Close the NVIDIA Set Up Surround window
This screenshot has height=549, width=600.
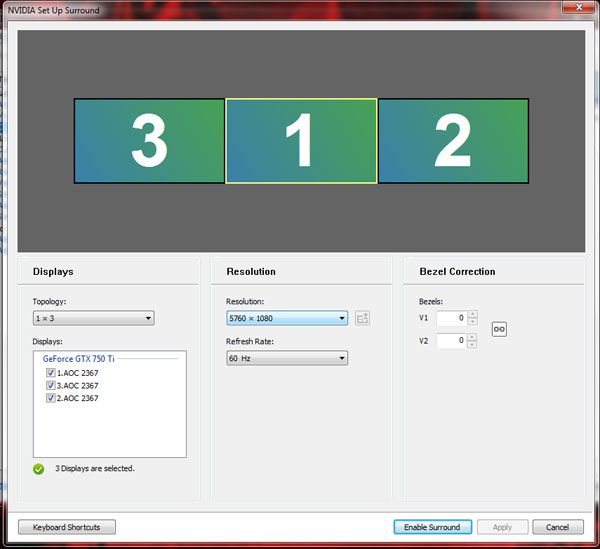579,7
